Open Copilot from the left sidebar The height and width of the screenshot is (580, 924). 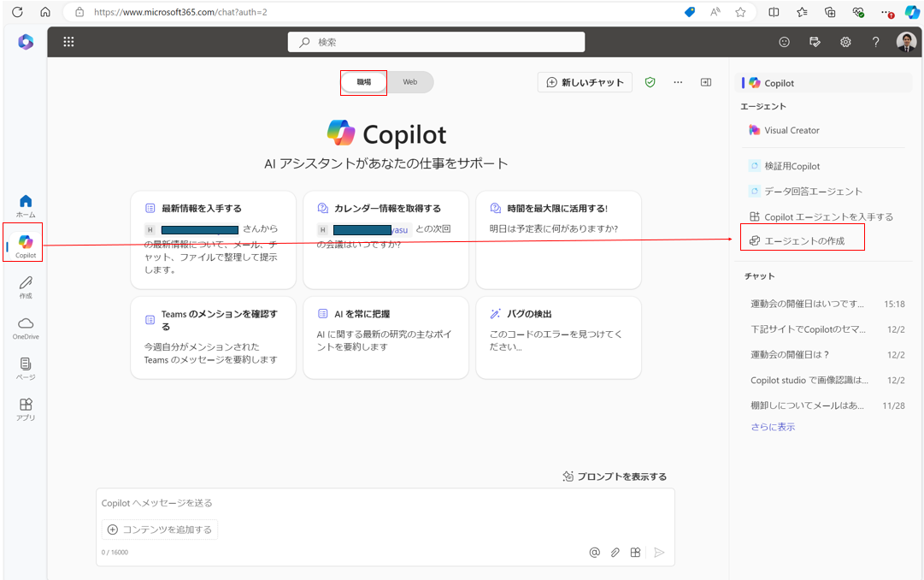(26, 246)
